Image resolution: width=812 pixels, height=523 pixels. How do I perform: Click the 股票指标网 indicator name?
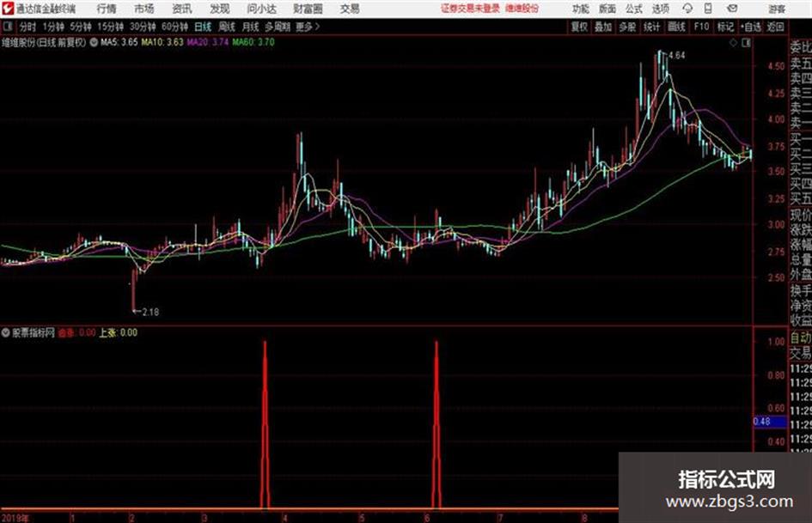34,332
